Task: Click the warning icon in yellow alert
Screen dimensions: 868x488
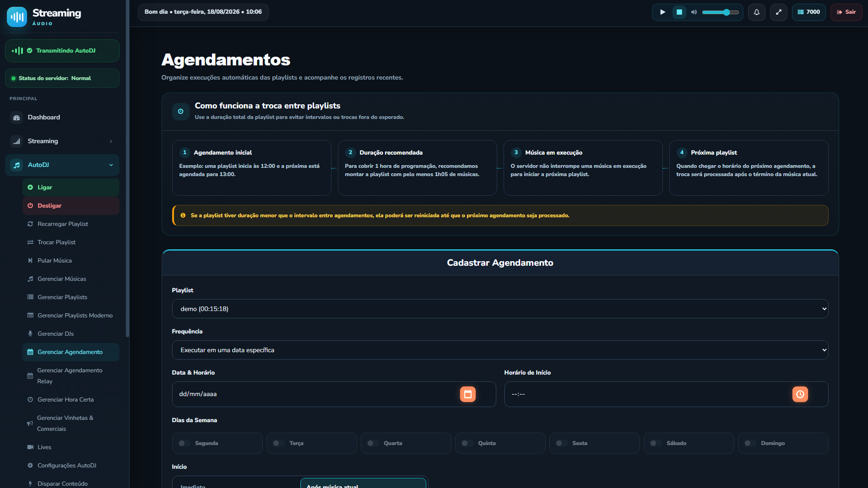Action: point(183,215)
